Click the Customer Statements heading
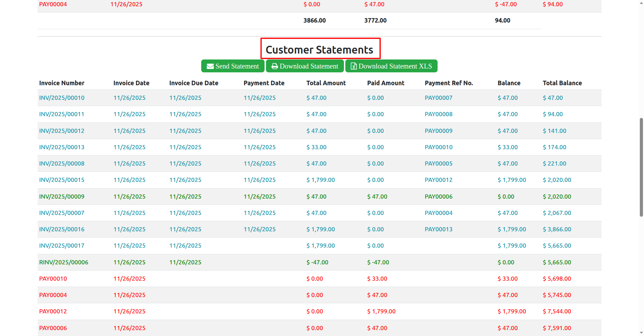Screen dimensions: 644x336 (320, 50)
